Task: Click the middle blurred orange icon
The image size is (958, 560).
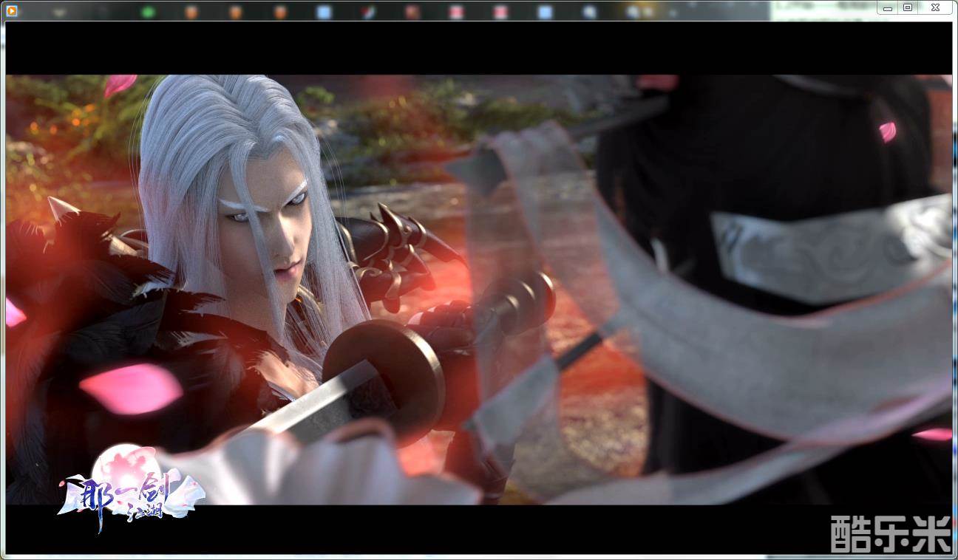Action: click(235, 12)
